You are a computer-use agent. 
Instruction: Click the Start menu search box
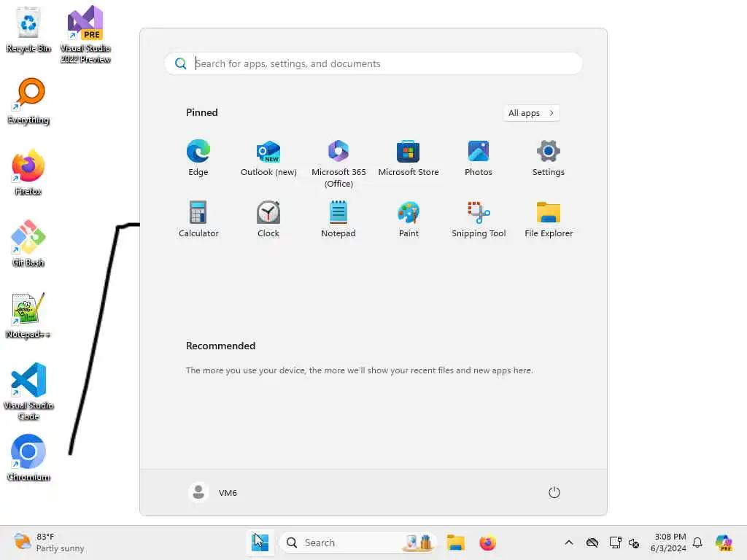point(373,63)
